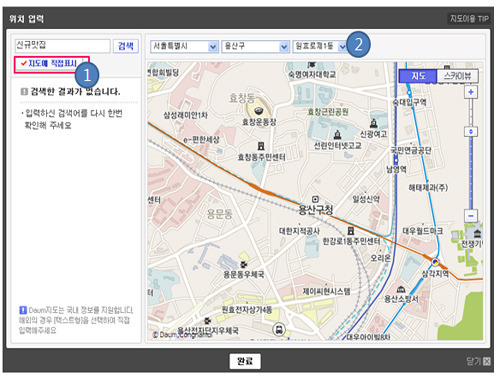This screenshot has height=380, width=500.
Task: Click the search input field containing 신규맛집
Action: [x=62, y=46]
